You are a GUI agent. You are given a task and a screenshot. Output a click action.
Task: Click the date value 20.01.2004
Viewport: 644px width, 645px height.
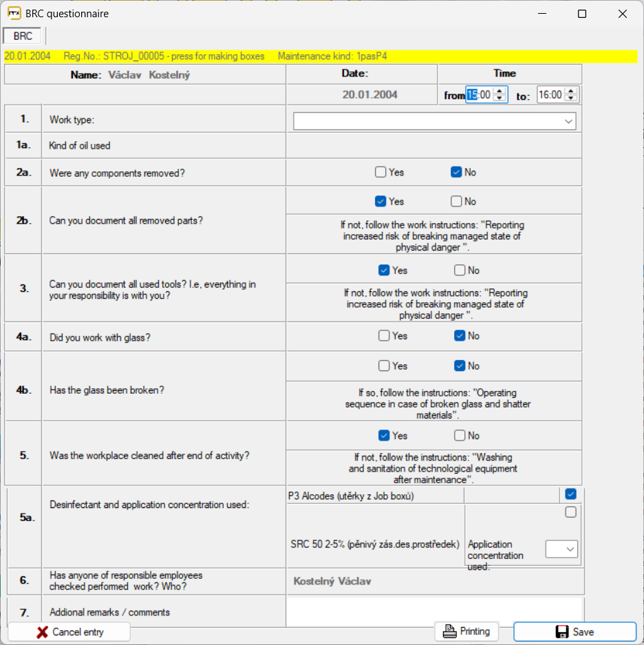click(369, 94)
